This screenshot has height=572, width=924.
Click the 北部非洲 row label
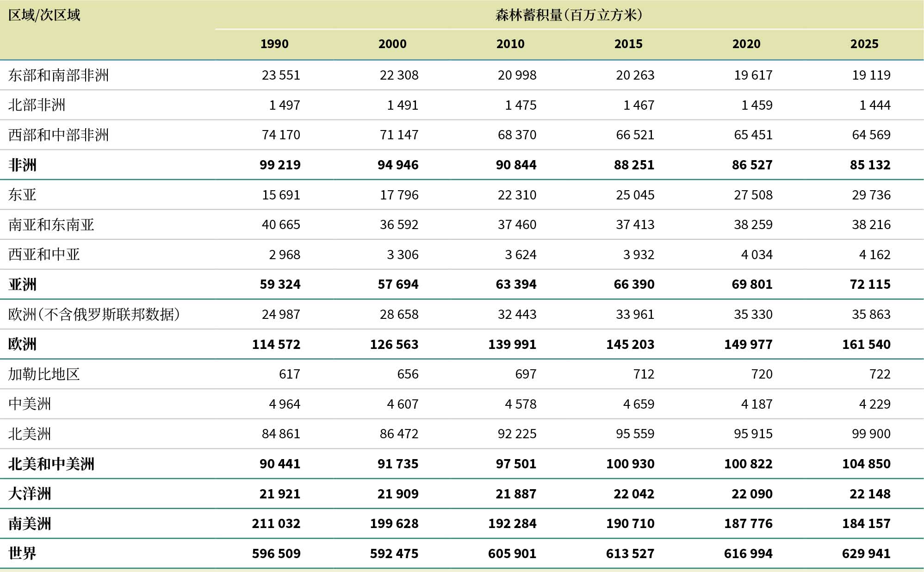coord(37,105)
